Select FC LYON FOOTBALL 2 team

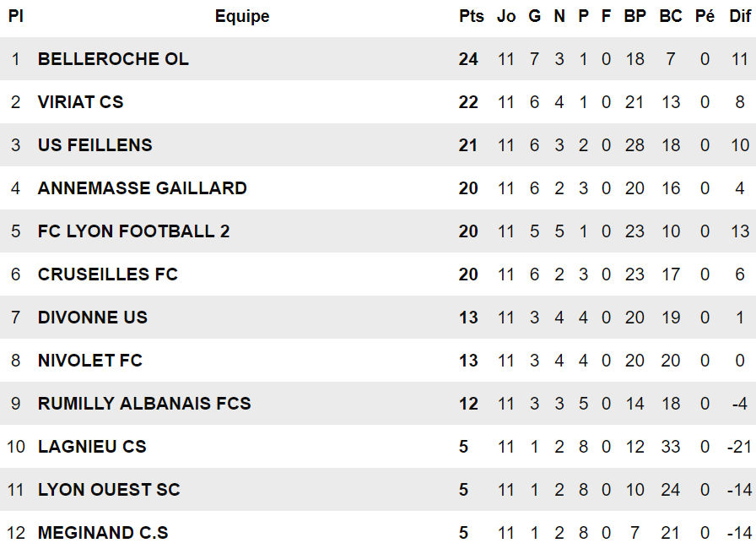pos(133,231)
